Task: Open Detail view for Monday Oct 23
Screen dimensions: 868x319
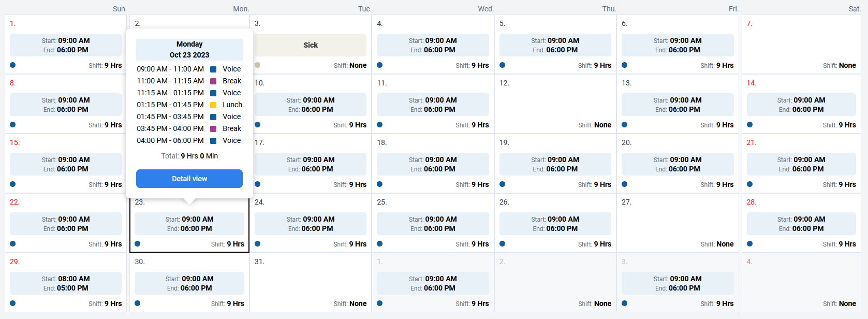Action: (189, 179)
